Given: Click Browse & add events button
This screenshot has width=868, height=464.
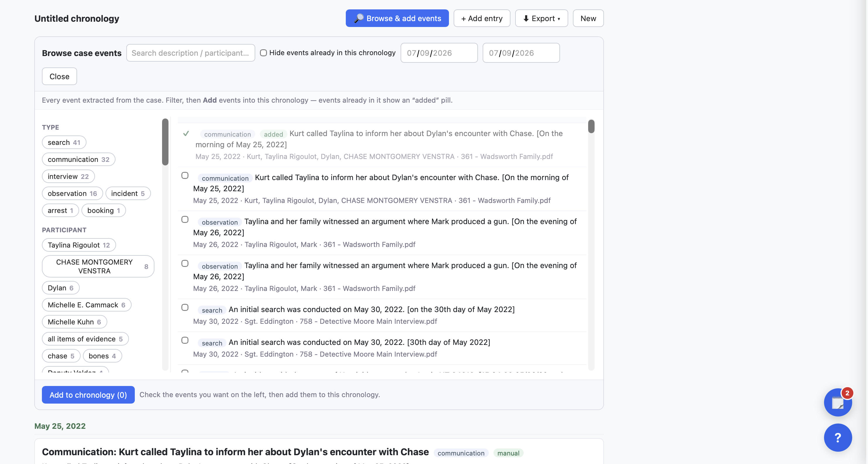Looking at the screenshot, I should coord(397,18).
